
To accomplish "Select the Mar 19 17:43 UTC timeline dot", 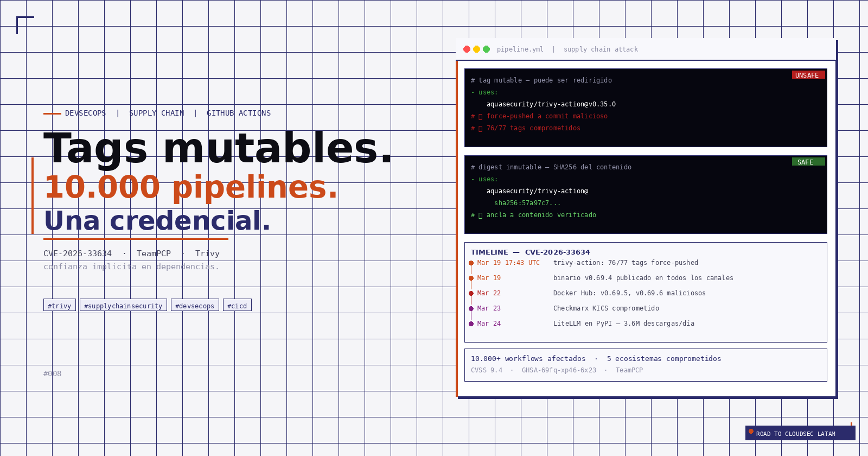I will (x=471, y=263).
